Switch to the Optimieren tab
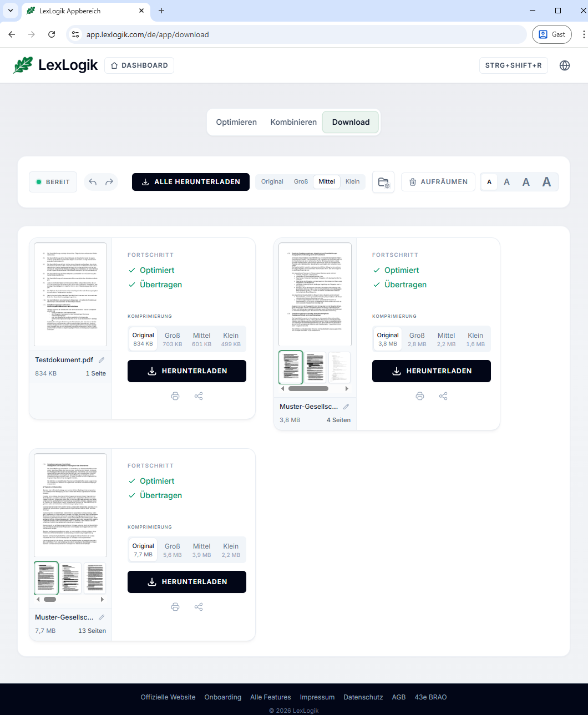 pyautogui.click(x=236, y=122)
